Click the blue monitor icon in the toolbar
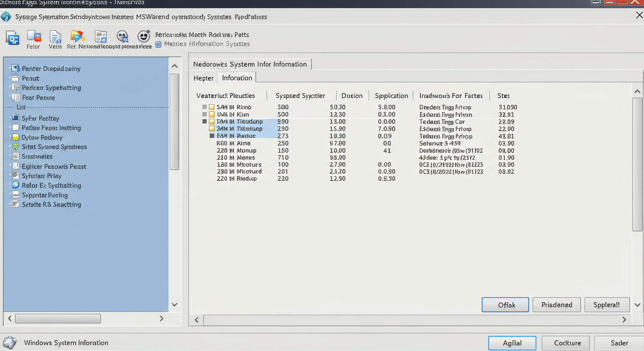The width and height of the screenshot is (644, 351). tap(13, 38)
